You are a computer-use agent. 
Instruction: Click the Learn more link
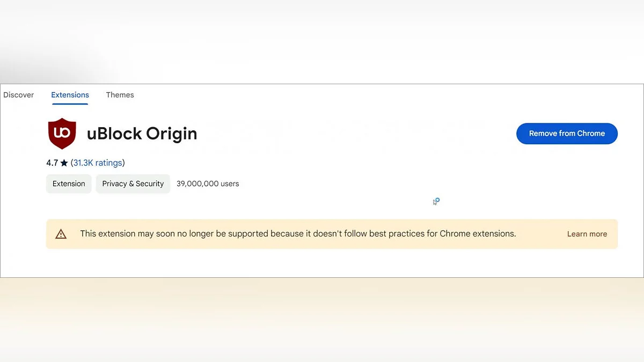click(x=587, y=234)
